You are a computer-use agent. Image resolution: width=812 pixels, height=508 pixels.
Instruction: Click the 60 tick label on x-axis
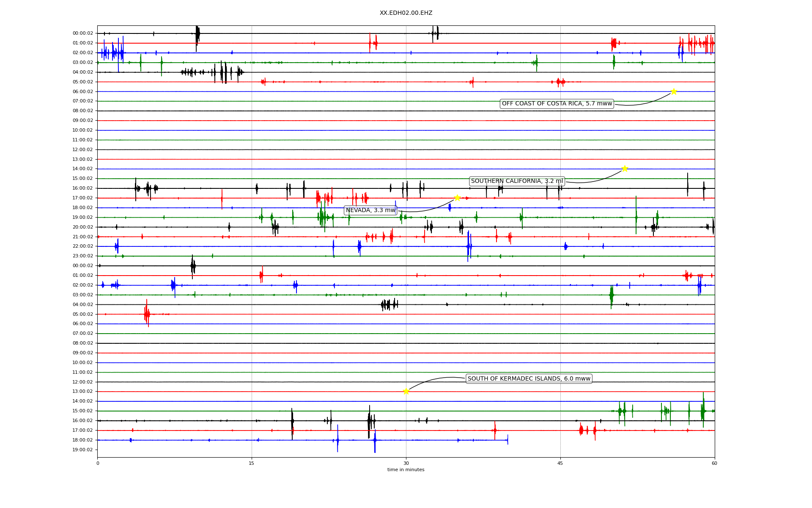point(714,463)
